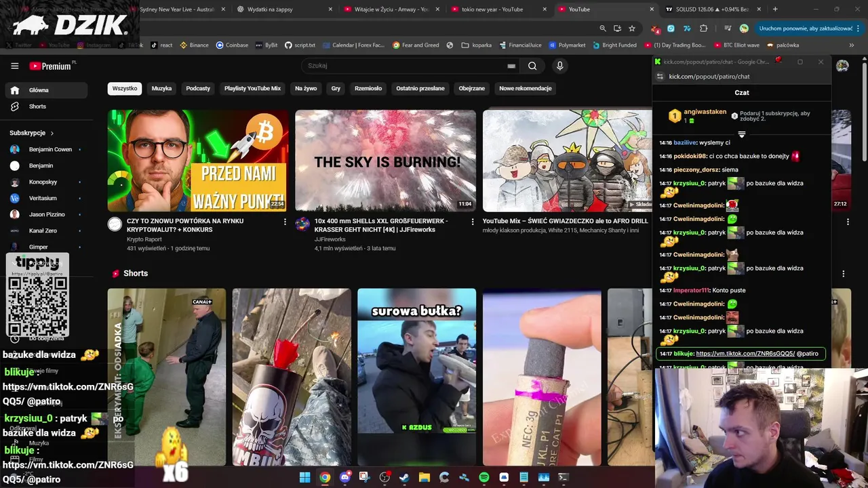
Task: Open the terminal from the taskbar
Action: 563,477
